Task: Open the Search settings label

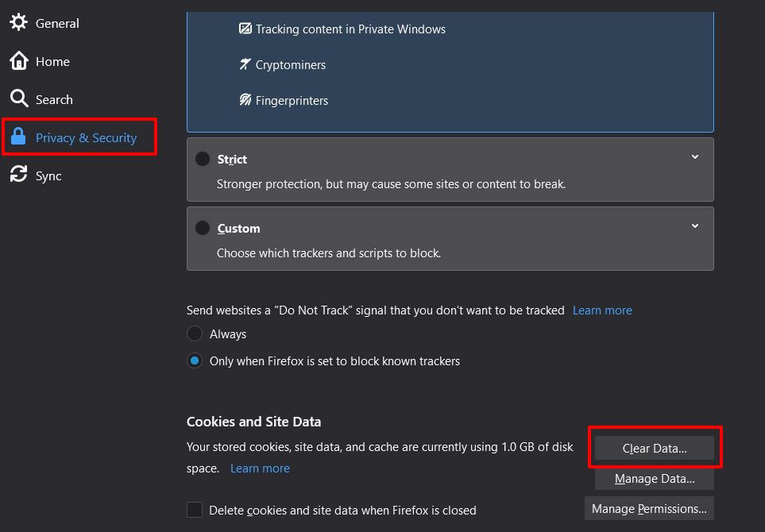Action: pos(54,99)
